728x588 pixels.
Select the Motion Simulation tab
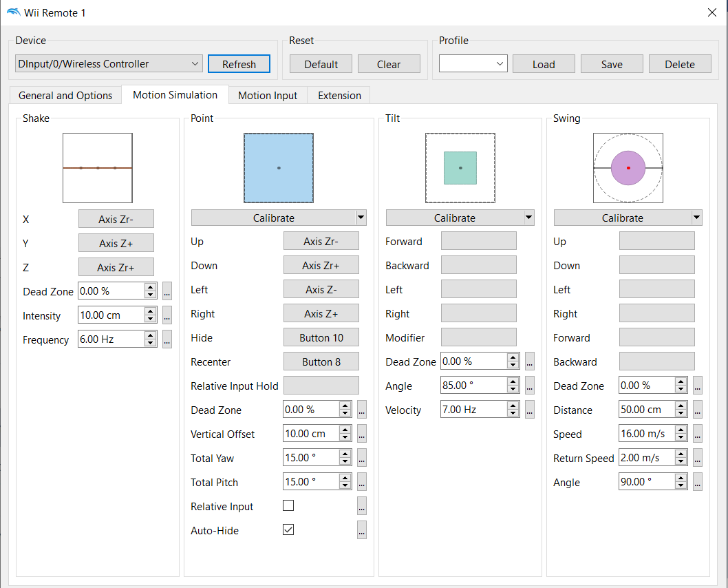[x=175, y=95]
